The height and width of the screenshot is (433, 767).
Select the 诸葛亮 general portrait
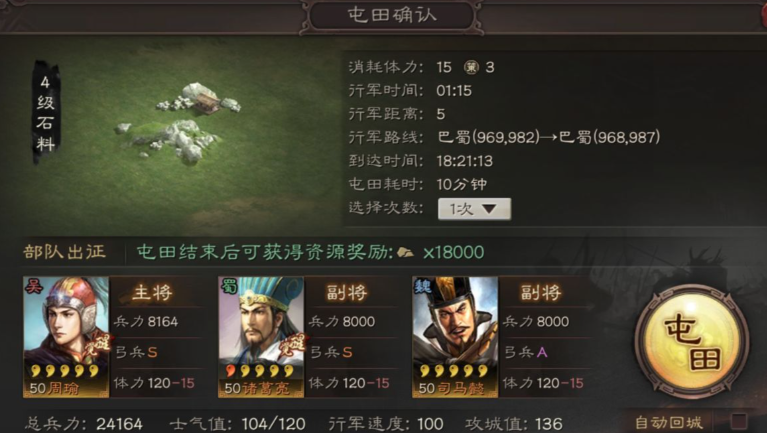pos(261,337)
